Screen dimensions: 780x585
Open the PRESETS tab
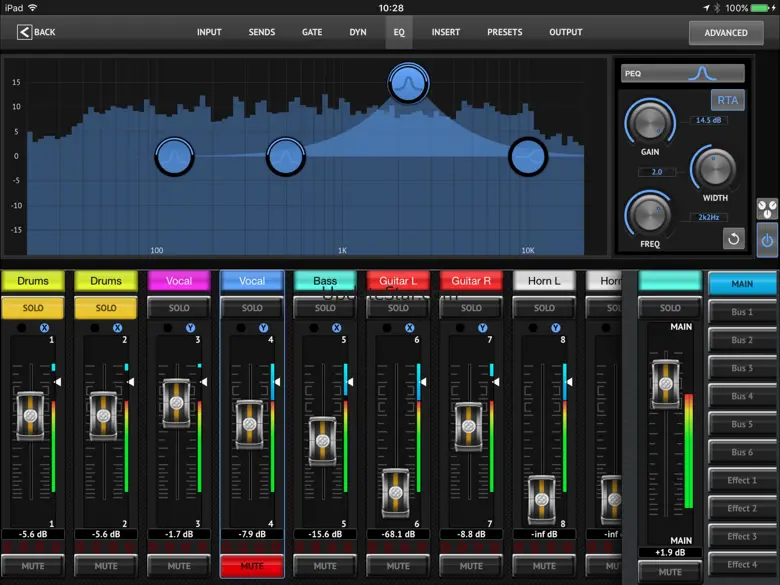click(504, 32)
